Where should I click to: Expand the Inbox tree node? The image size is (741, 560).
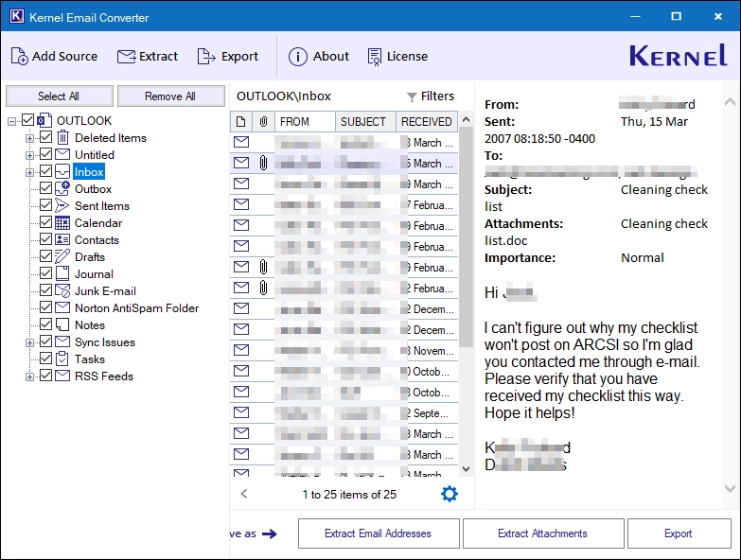click(29, 172)
